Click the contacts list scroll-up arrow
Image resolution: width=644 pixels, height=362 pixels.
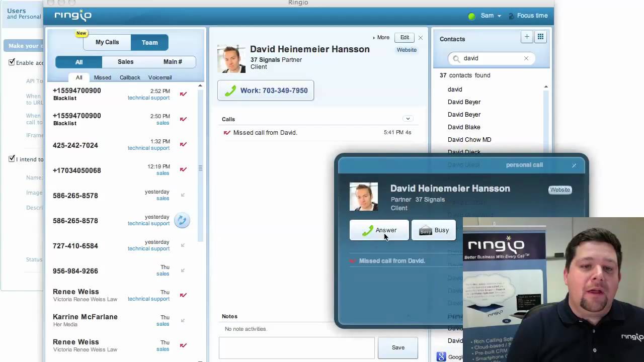(546, 87)
